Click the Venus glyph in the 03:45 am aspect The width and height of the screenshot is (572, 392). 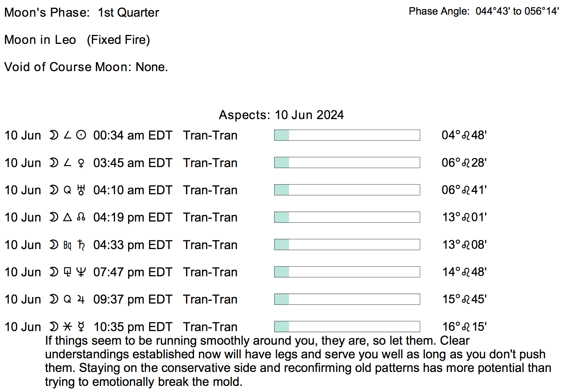(81, 163)
